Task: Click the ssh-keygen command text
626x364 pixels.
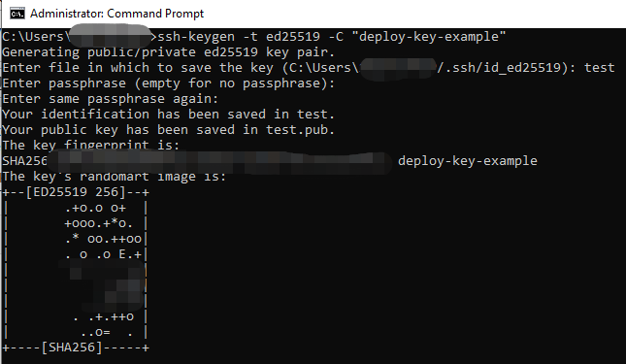Action: 196,37
